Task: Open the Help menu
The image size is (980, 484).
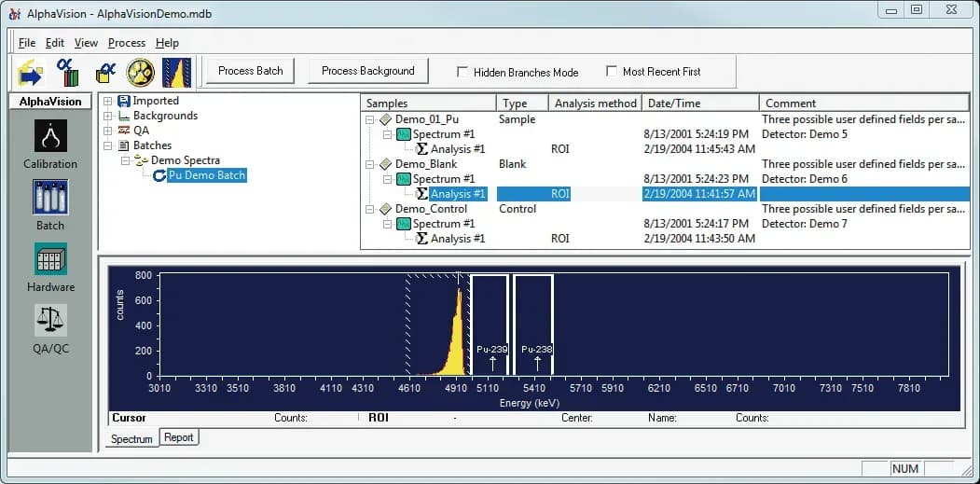Action: coord(168,43)
